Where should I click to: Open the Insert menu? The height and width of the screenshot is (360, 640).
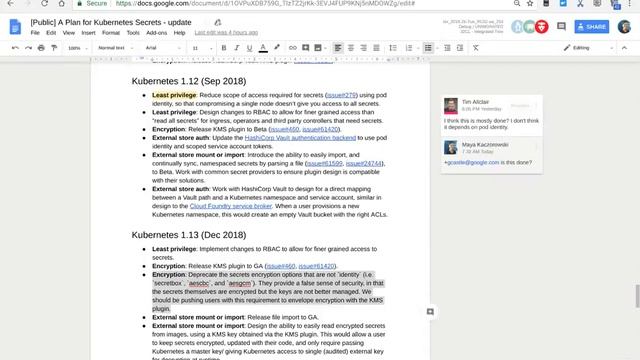pyautogui.click(x=88, y=33)
